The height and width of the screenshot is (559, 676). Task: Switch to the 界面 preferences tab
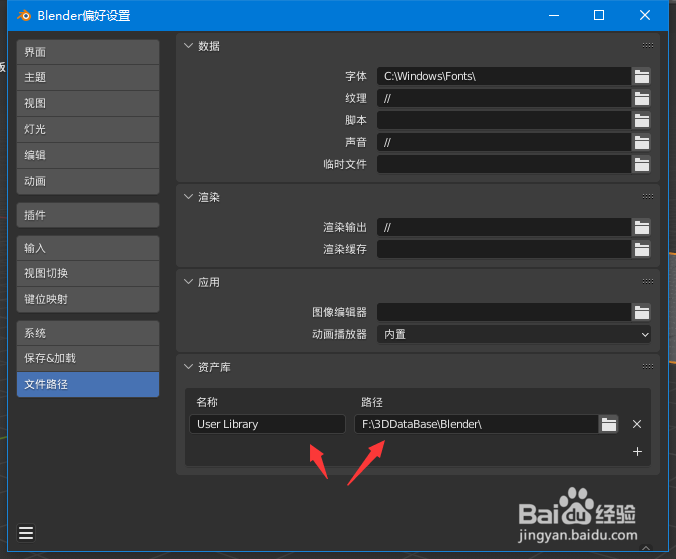pyautogui.click(x=88, y=52)
